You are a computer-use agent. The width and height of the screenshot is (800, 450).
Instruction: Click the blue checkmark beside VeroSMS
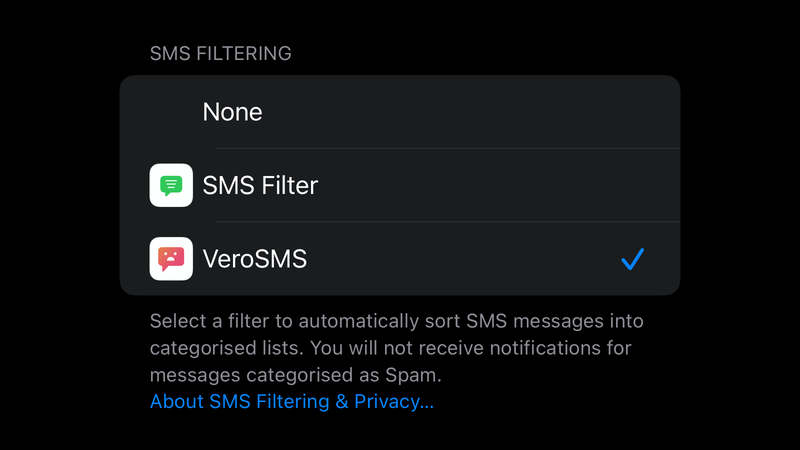632,260
